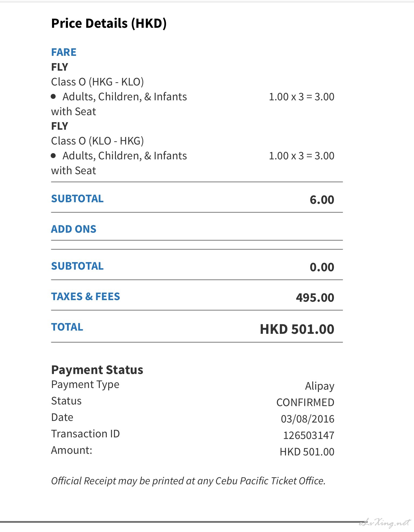414x532 pixels.
Task: Click the Alipay payment type value
Action: coord(320,386)
